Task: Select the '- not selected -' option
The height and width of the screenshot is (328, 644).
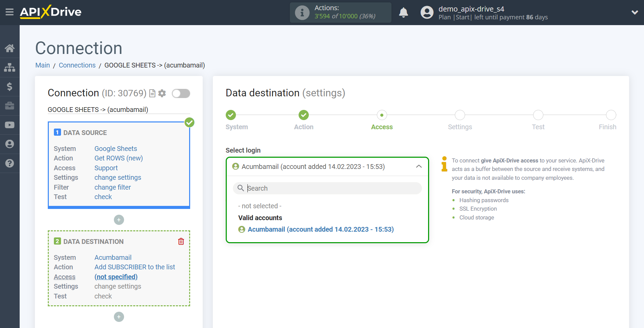Action: tap(260, 206)
